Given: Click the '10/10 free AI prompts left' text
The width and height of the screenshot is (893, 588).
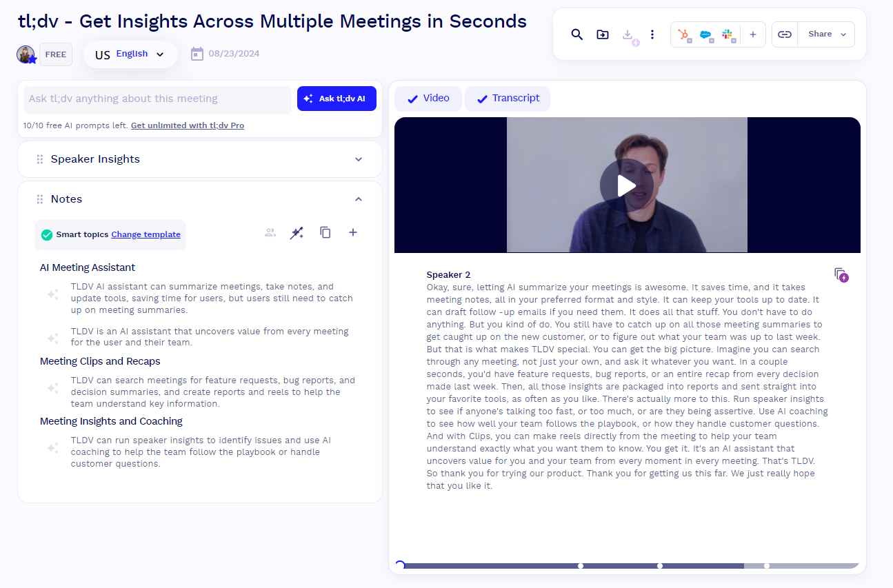Looking at the screenshot, I should 76,125.
